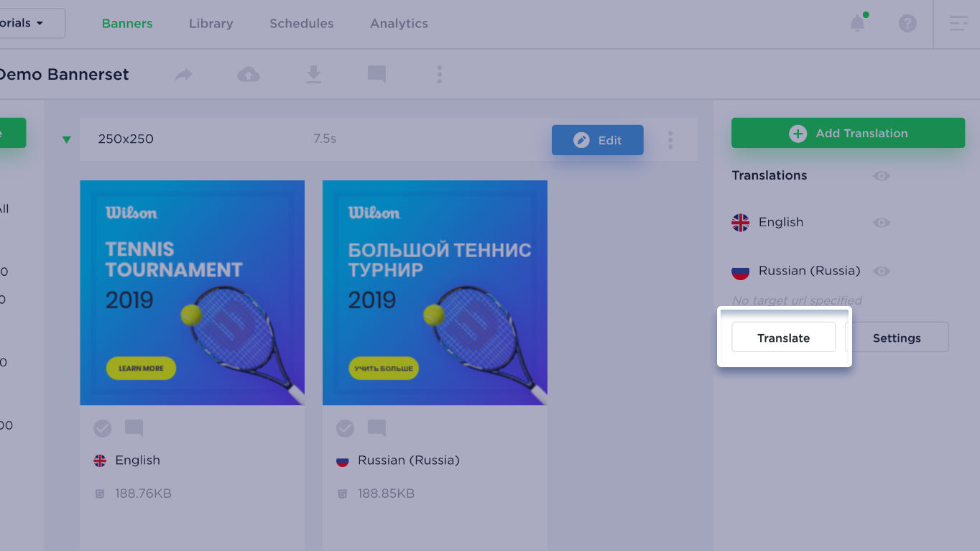Toggle visibility of English translation

(882, 223)
